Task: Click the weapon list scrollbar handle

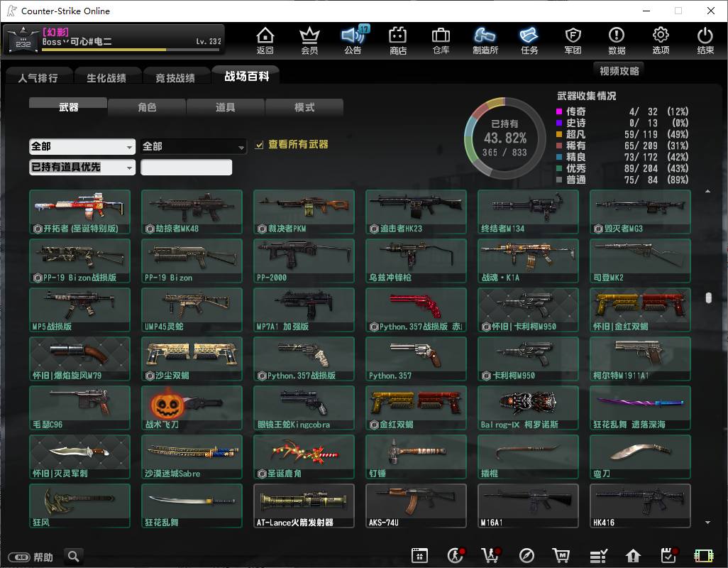Action: click(x=708, y=297)
